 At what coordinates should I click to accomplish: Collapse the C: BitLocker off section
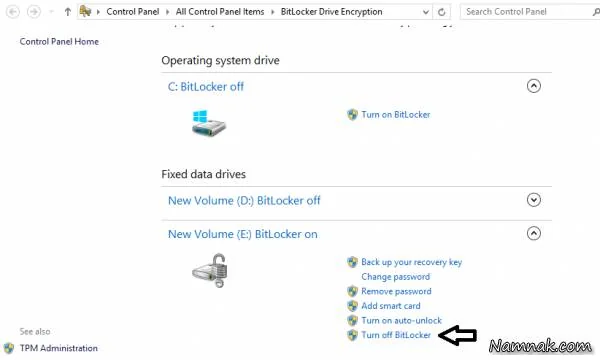click(x=533, y=86)
